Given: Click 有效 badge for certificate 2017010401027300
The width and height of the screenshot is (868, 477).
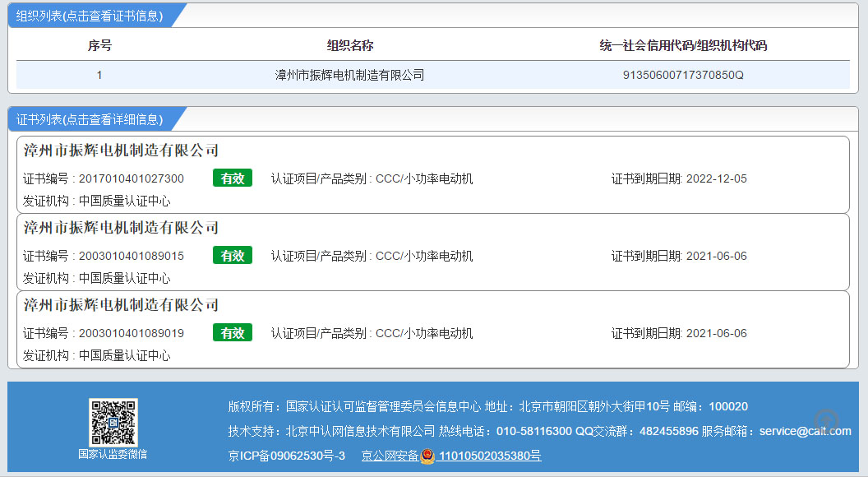Looking at the screenshot, I should pos(233,178).
